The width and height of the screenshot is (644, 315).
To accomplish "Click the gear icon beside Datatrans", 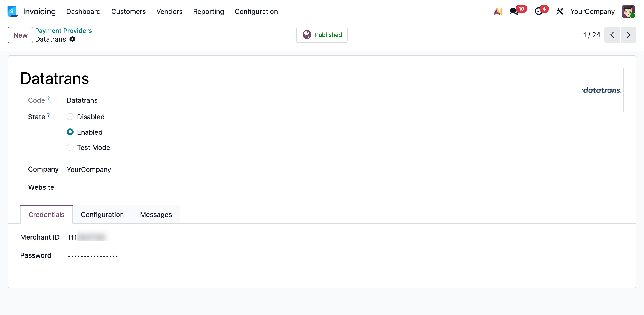I will [72, 39].
